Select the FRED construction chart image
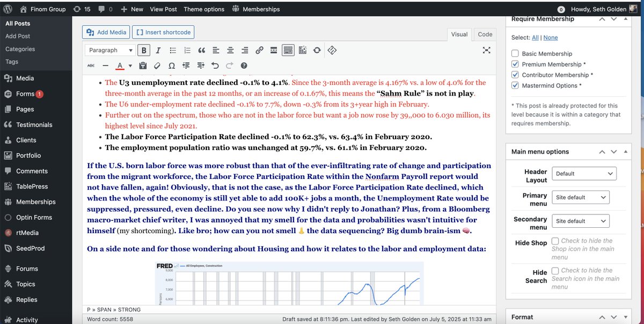 tap(289, 284)
